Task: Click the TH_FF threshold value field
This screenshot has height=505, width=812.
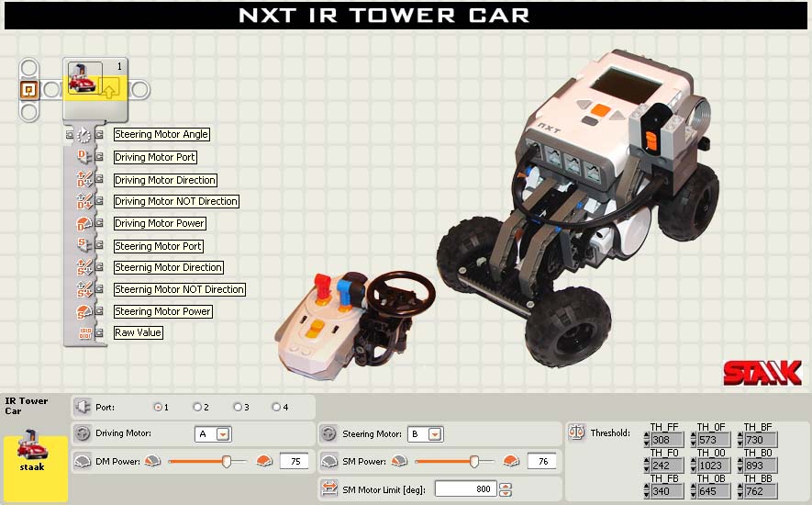Action: click(x=667, y=440)
